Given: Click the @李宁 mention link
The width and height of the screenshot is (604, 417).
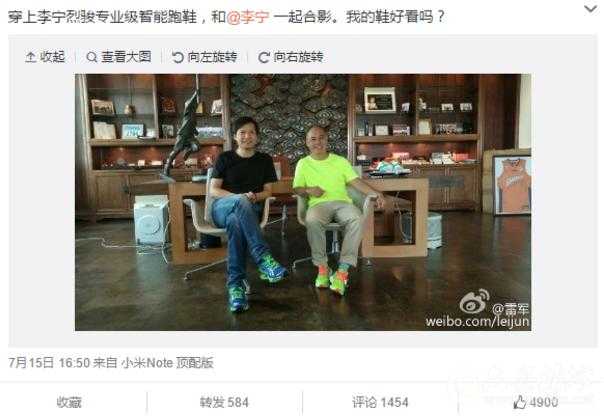Looking at the screenshot, I should tap(248, 17).
